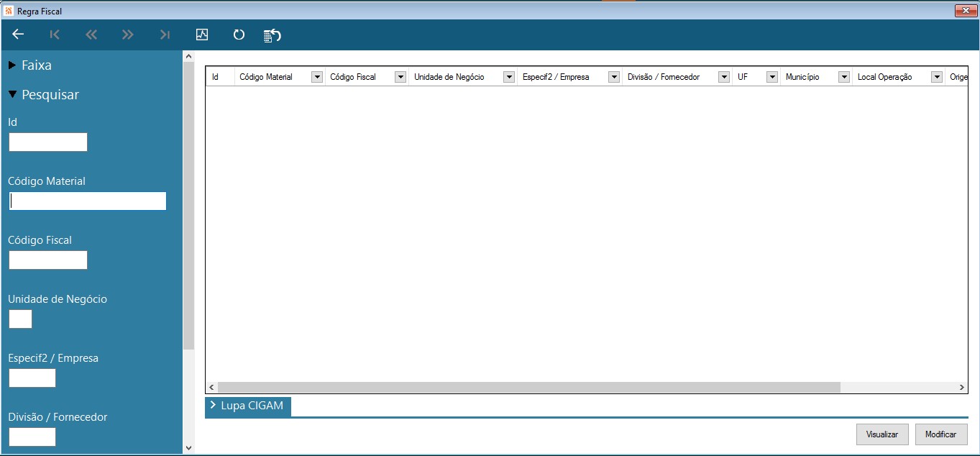Click the next page double-chevron icon
980x456 pixels.
[x=128, y=35]
